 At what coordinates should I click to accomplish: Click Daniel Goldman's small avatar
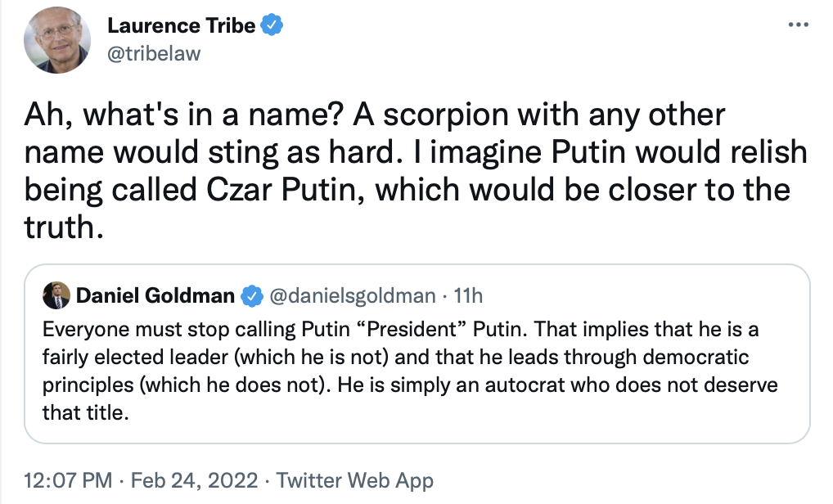(x=56, y=296)
